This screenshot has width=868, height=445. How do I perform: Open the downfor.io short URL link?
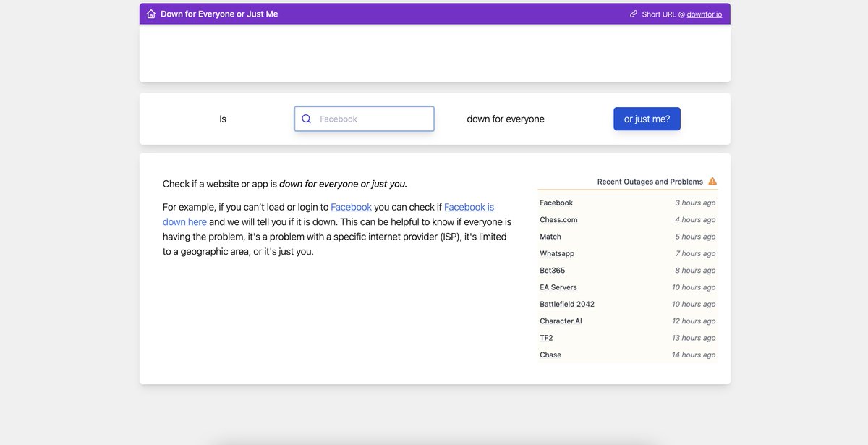click(x=705, y=14)
